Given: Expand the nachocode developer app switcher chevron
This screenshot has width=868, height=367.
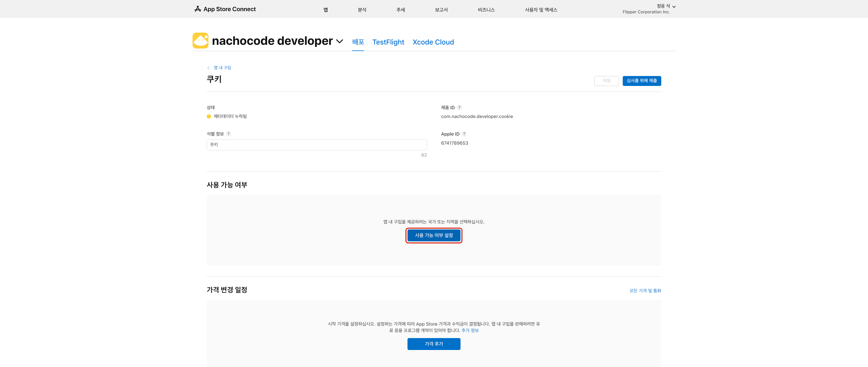Looking at the screenshot, I should pos(339,41).
